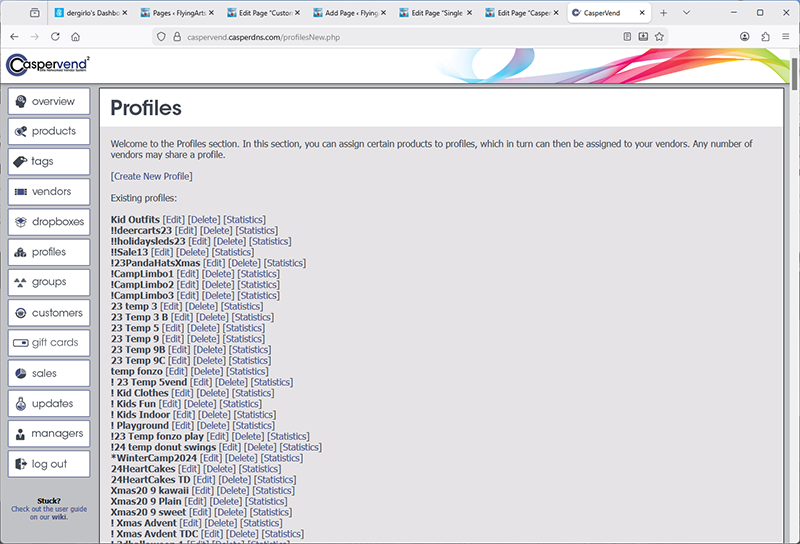The image size is (800, 544).
Task: Click the log out sidebar button
Action: click(x=48, y=464)
